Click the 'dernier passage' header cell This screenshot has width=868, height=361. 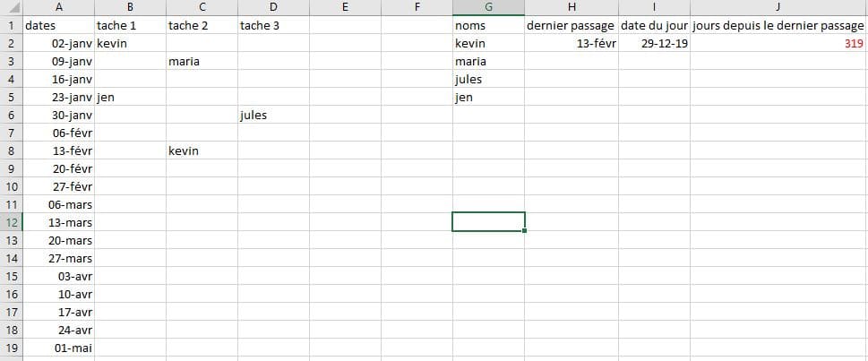point(571,26)
